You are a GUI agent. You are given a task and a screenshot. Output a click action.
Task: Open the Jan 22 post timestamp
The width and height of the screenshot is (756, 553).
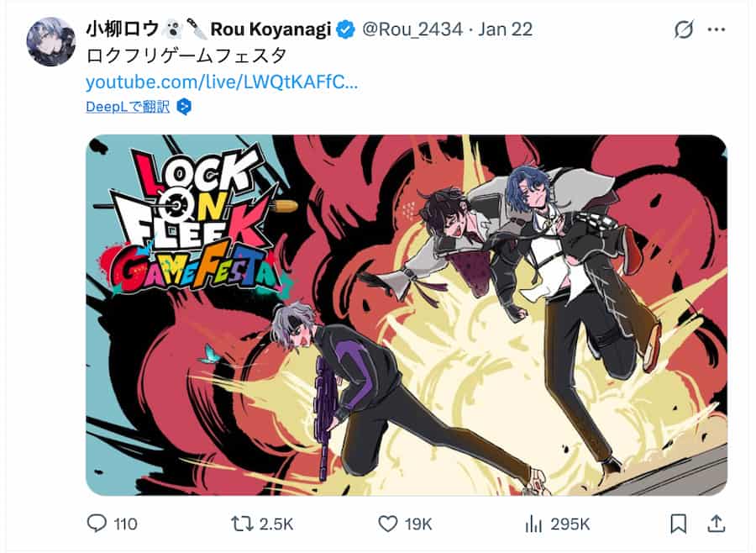[506, 29]
